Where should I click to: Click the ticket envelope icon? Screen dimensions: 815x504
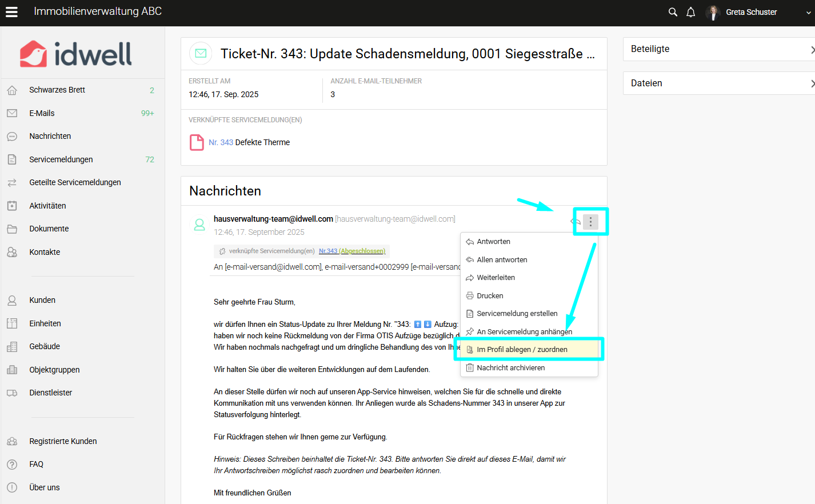pos(201,53)
